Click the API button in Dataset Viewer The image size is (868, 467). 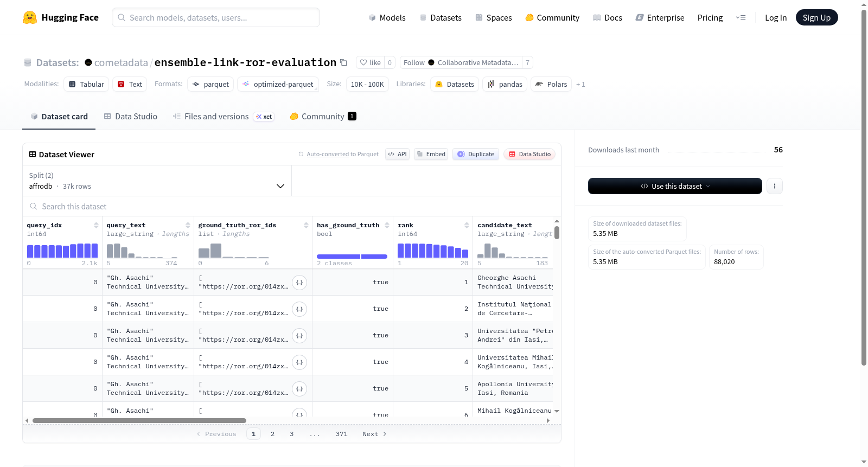coord(397,154)
